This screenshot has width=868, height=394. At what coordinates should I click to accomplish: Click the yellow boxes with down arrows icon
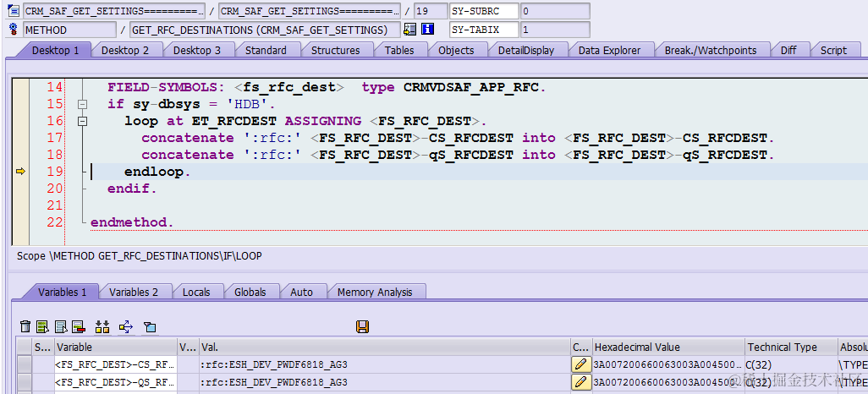[x=102, y=327]
